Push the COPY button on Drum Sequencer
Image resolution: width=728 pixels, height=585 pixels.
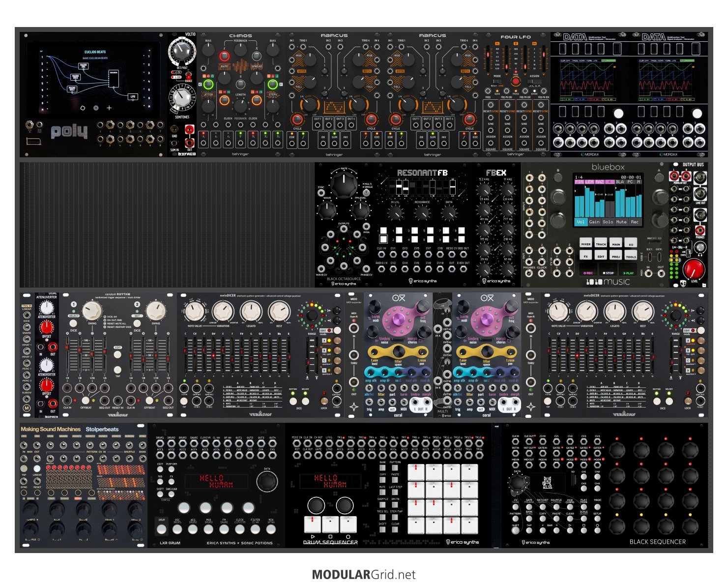click(383, 480)
